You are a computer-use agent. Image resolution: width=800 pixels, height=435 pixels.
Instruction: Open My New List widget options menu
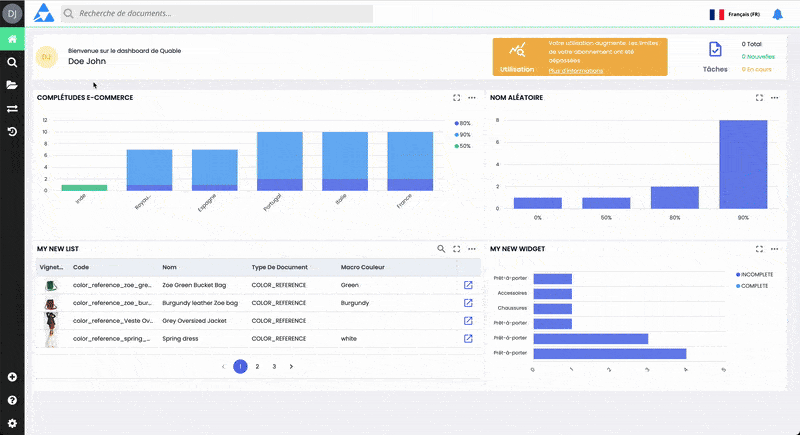472,249
